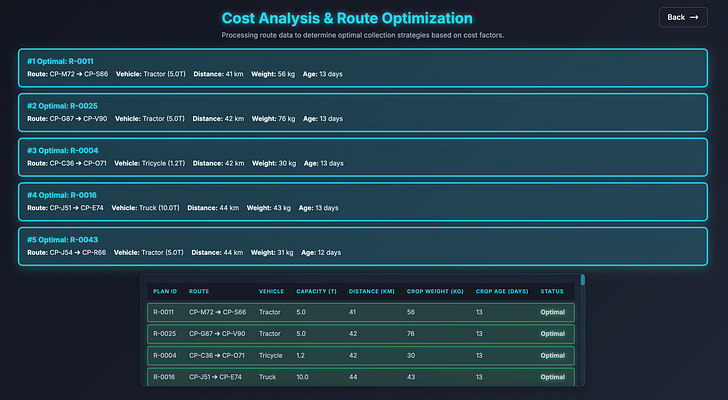Image resolution: width=728 pixels, height=400 pixels.
Task: Click route CP-G87 → CP-V90 in second card
Action: click(x=67, y=118)
